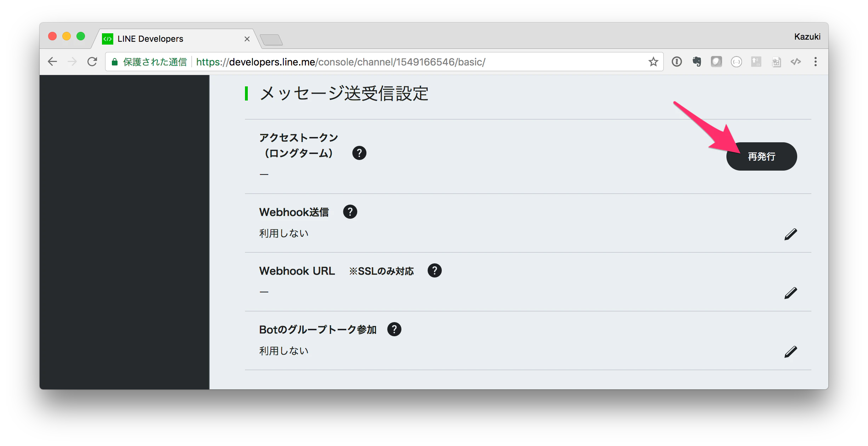Click the circular braces extension icon
This screenshot has height=446, width=868.
click(736, 62)
